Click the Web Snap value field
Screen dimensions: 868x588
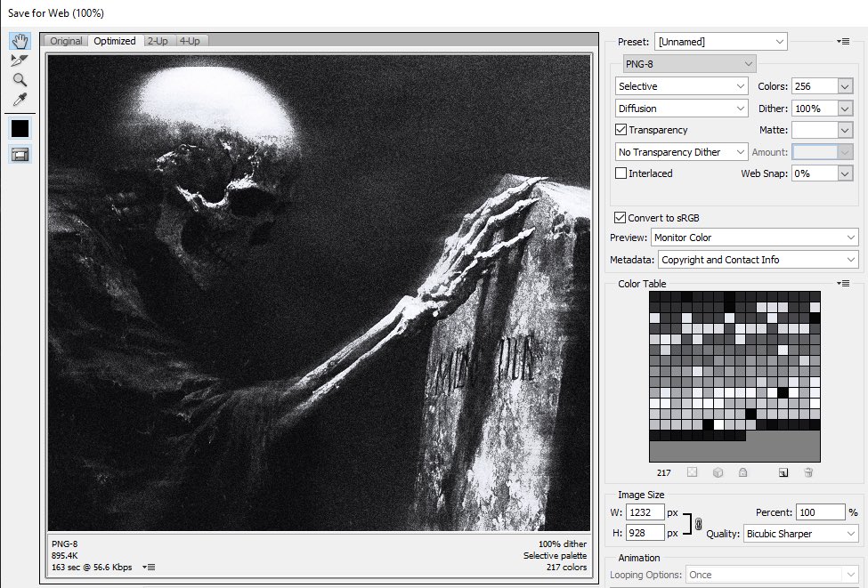(x=815, y=173)
